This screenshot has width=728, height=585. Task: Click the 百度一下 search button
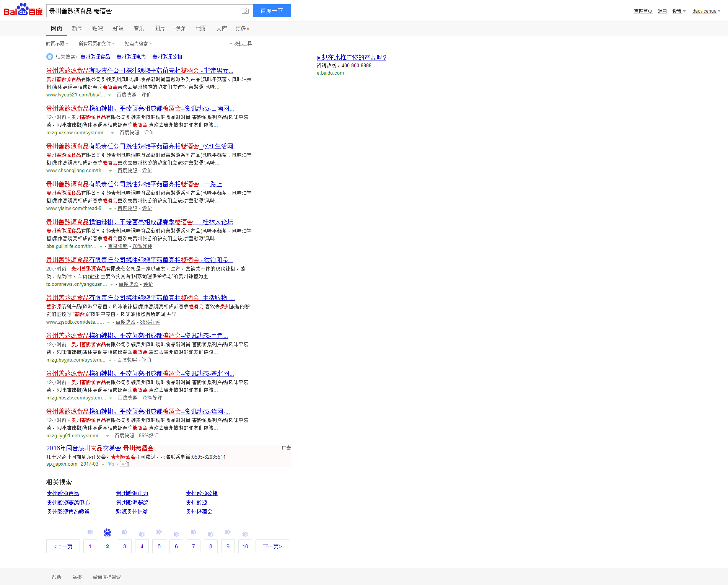click(x=272, y=11)
